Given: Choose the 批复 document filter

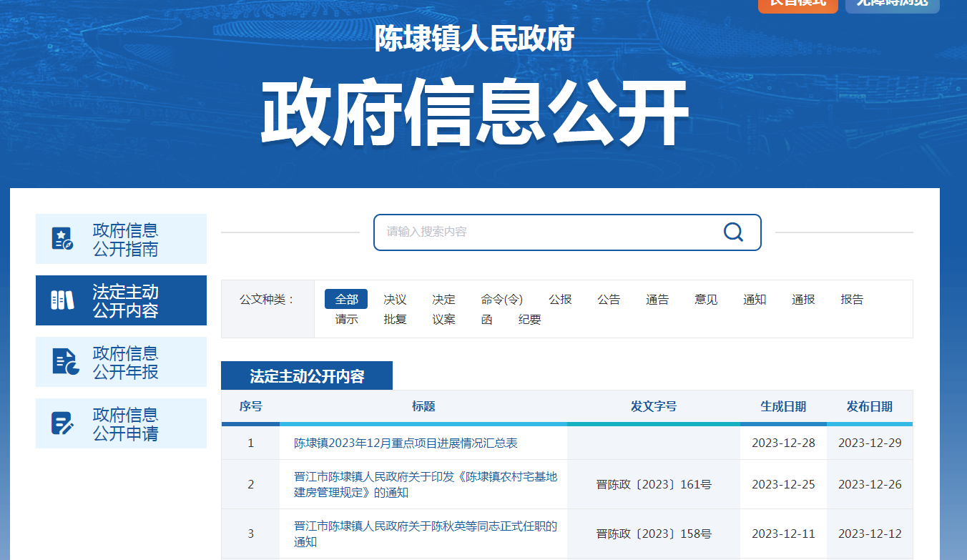Looking at the screenshot, I should (395, 319).
